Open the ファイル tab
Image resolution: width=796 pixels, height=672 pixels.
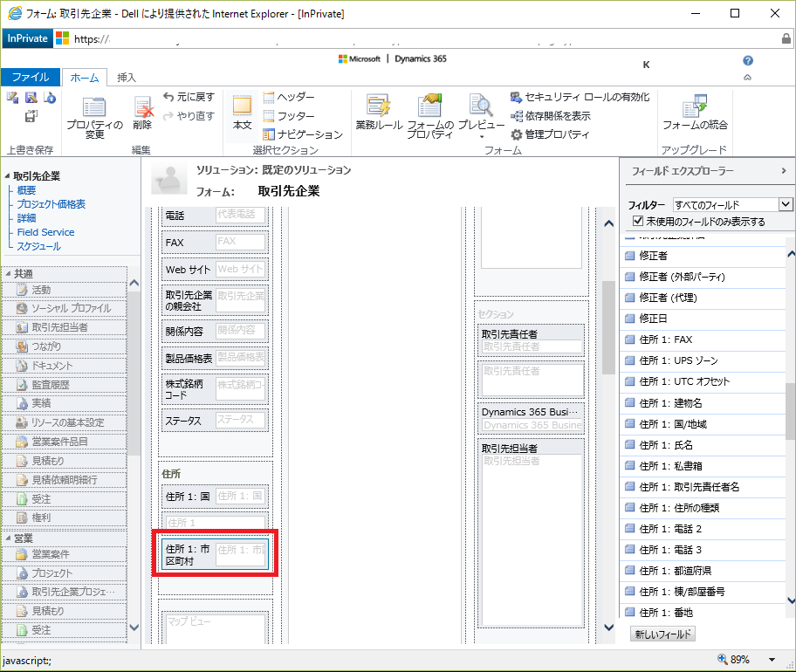[x=31, y=77]
